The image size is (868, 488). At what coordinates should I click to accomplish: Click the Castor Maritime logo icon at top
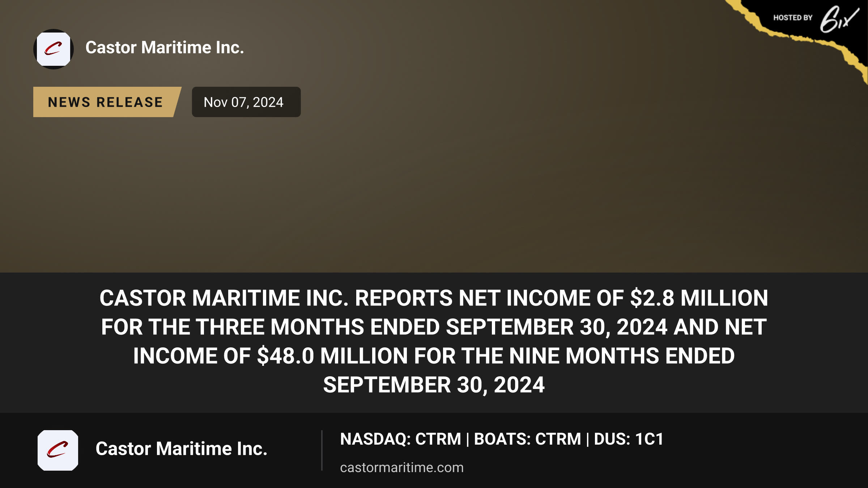[x=54, y=49]
